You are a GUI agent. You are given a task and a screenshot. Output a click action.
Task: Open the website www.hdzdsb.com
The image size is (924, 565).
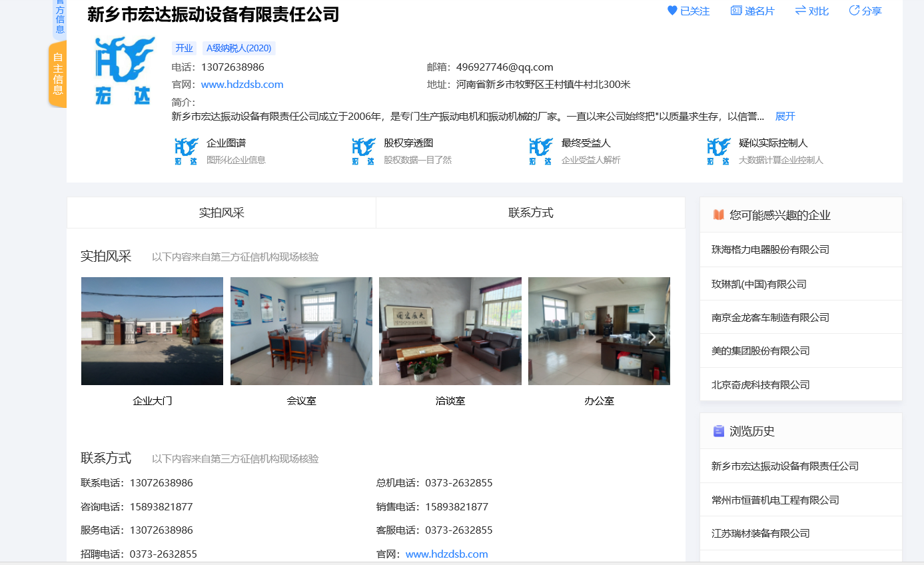click(241, 84)
